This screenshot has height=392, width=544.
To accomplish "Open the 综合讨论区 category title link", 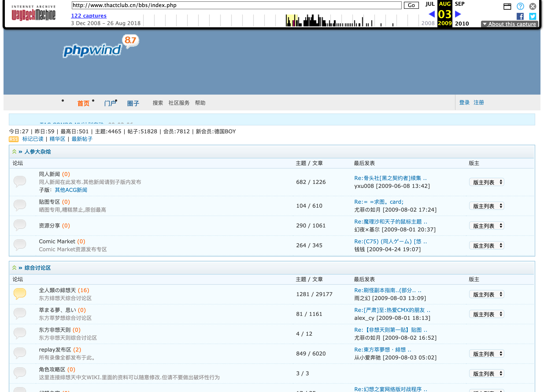I will pos(38,268).
